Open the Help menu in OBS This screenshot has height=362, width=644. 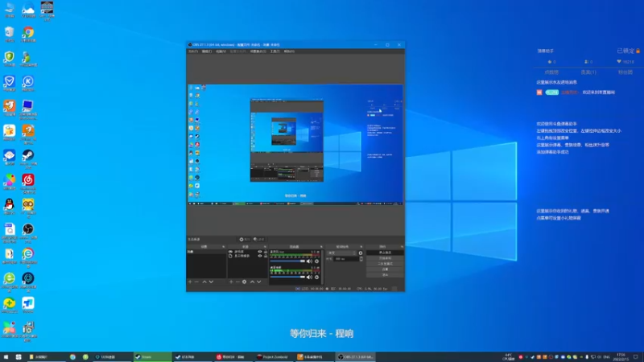pyautogui.click(x=289, y=51)
